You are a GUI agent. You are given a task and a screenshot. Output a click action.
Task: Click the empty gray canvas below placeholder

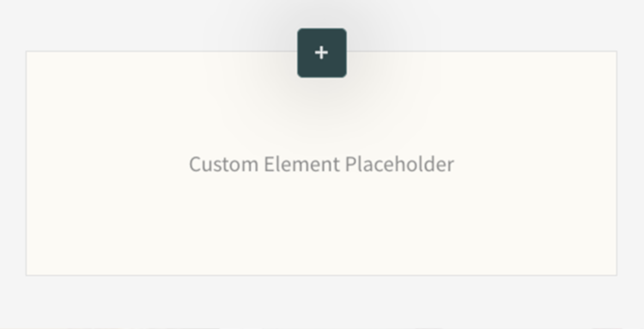point(322,302)
